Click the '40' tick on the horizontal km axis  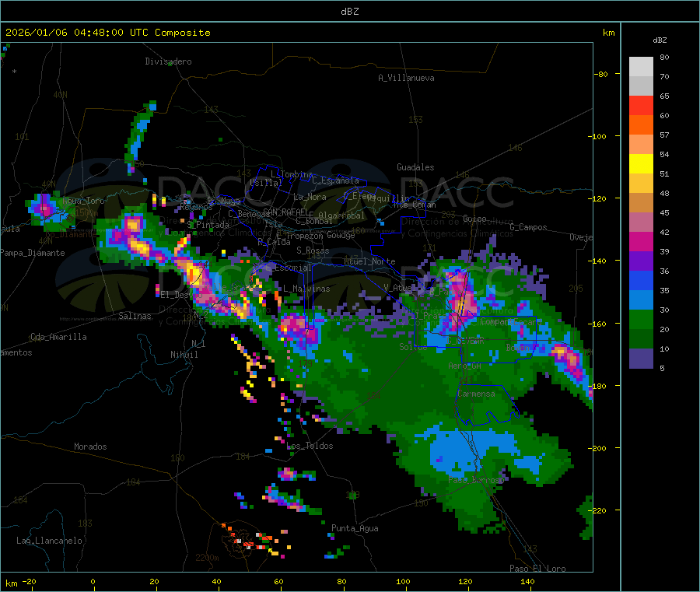216,581
